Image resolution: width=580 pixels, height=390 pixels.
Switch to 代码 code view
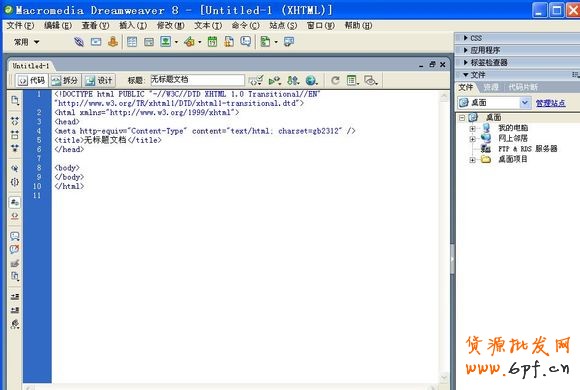(x=31, y=80)
